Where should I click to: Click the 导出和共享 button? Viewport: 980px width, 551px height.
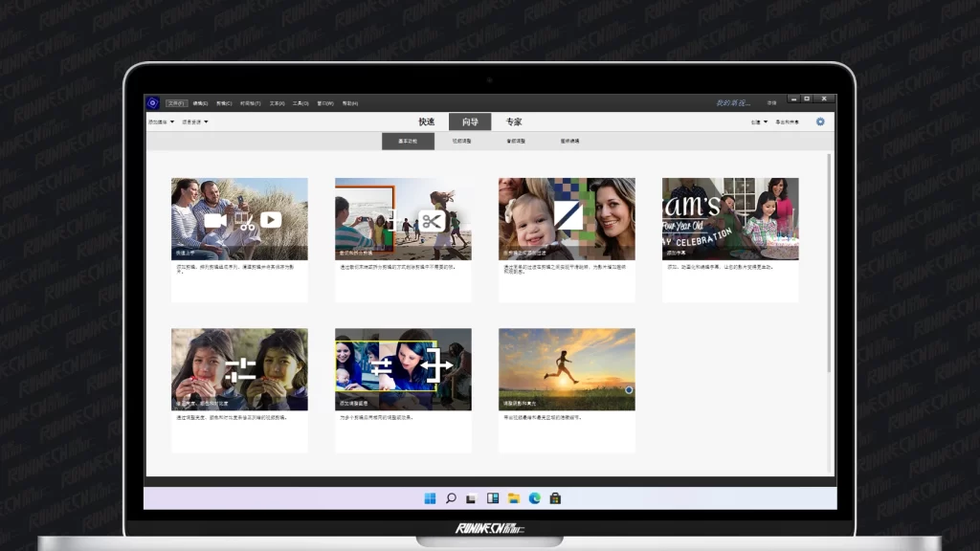tap(787, 121)
